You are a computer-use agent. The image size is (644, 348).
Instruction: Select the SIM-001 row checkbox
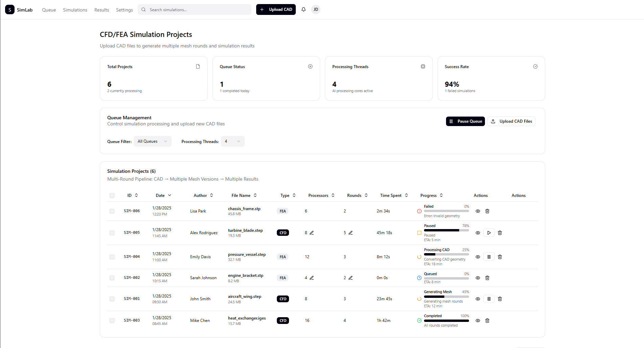pyautogui.click(x=112, y=299)
